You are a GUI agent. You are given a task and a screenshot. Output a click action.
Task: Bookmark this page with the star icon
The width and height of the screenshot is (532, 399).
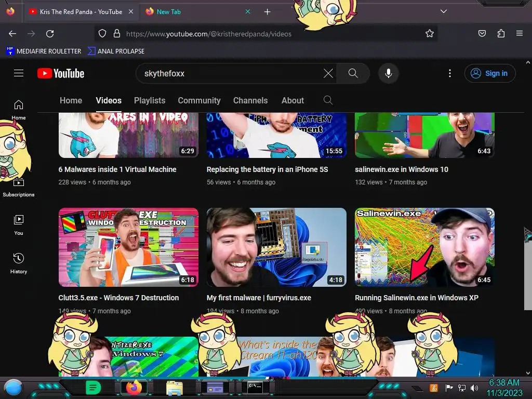[430, 34]
